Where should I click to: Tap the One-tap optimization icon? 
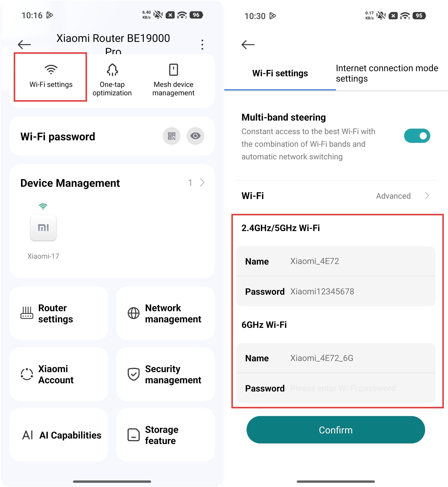tap(112, 70)
